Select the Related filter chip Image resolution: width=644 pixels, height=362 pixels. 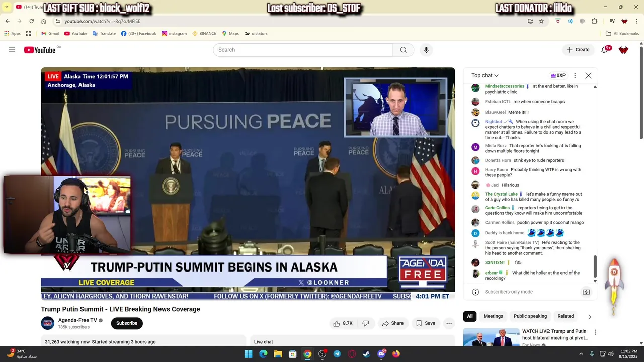(x=566, y=316)
